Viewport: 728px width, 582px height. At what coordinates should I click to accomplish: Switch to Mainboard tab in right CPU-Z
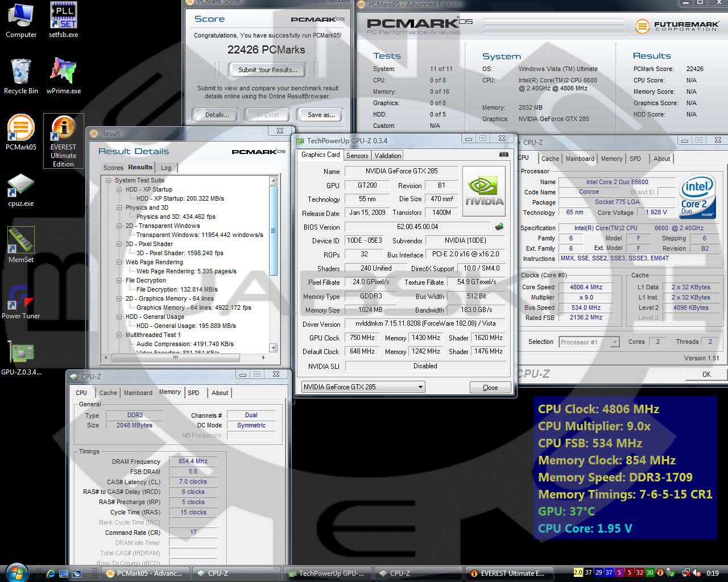580,159
